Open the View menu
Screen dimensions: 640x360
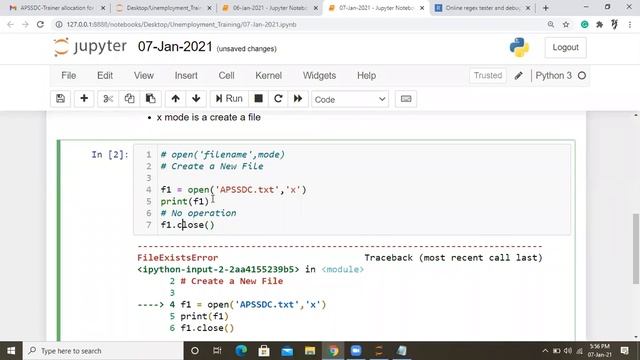coord(144,76)
